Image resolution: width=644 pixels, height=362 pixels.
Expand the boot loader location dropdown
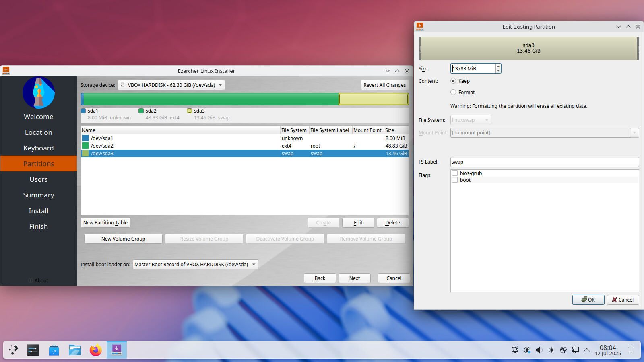click(x=195, y=265)
